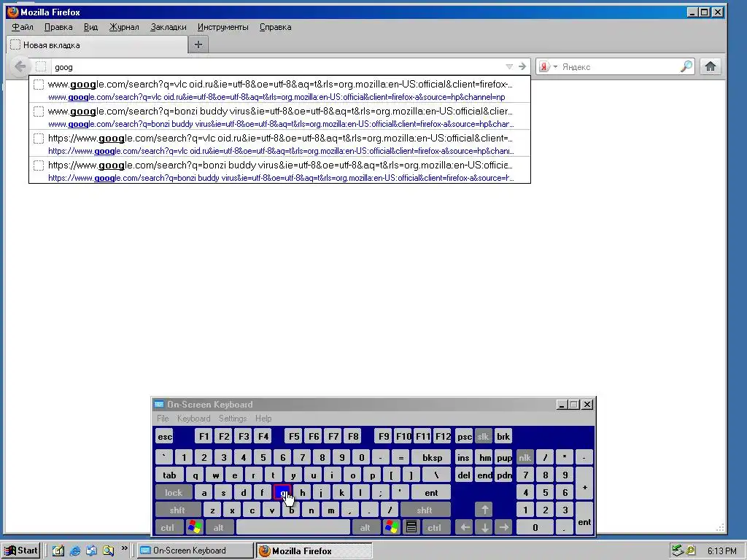Viewport: 747px width, 560px height.
Task: Click the del key on On-Screen Keyboard
Action: coord(463,475)
